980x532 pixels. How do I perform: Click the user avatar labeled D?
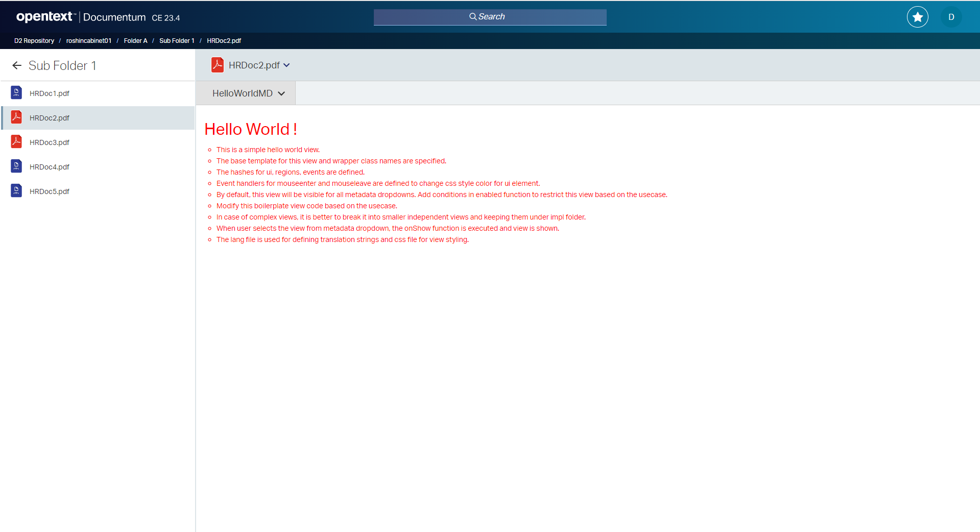point(950,16)
